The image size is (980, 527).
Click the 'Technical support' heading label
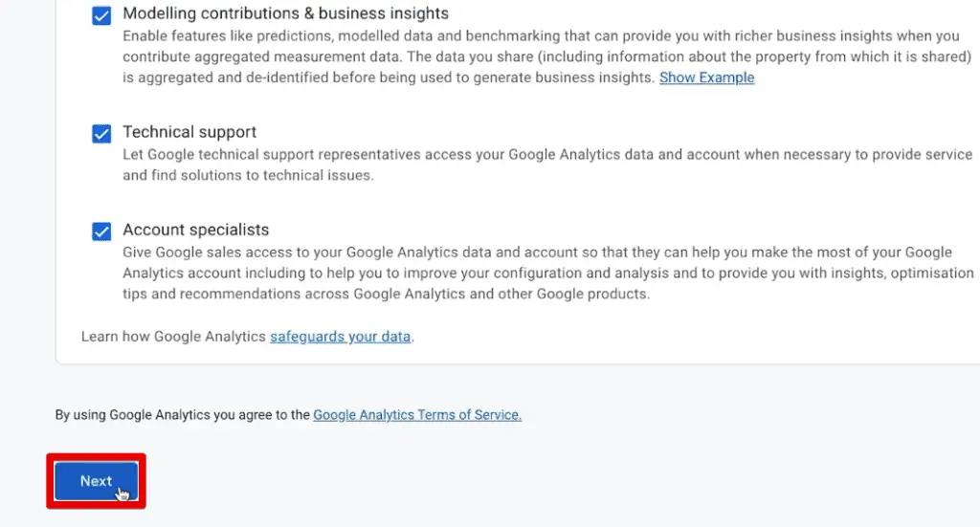click(189, 132)
